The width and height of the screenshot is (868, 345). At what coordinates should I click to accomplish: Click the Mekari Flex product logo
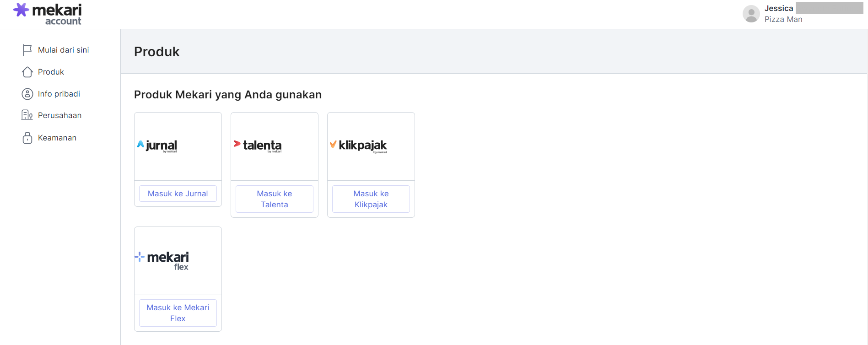click(162, 260)
